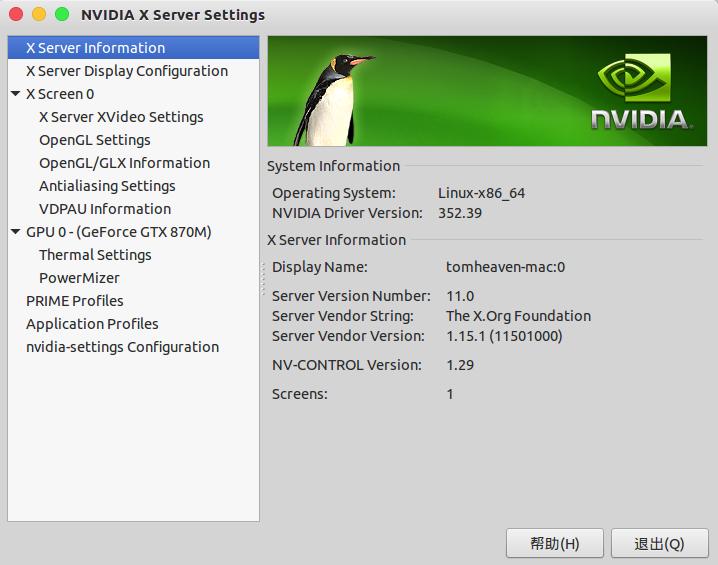Screen dimensions: 718x565
Task: Collapse the GPU 0 GeForce GTX 870M node
Action: 15,232
